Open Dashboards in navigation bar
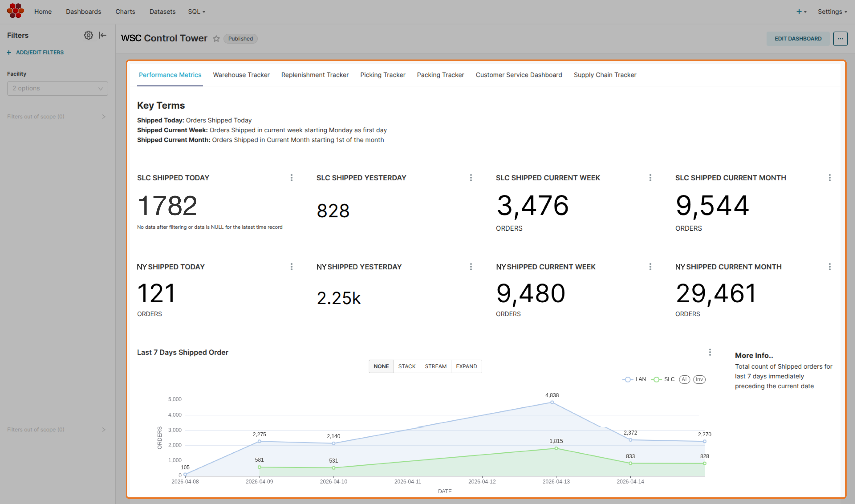855x504 pixels. pyautogui.click(x=83, y=11)
